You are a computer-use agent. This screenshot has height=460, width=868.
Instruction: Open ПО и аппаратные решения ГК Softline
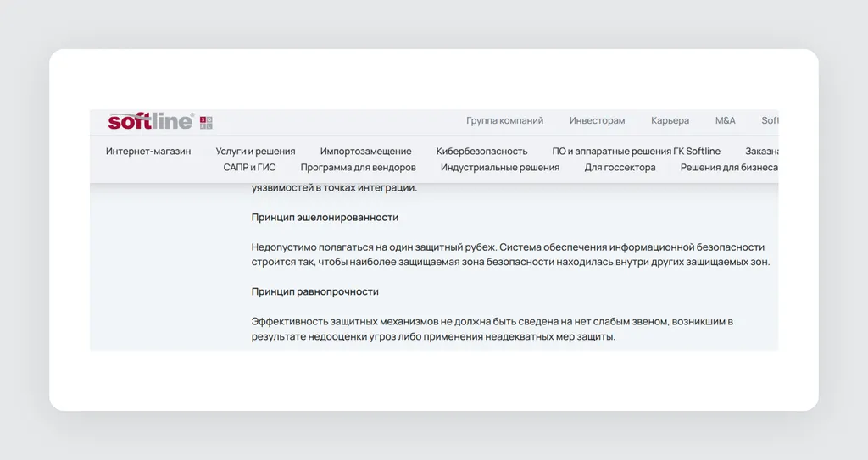coord(636,151)
